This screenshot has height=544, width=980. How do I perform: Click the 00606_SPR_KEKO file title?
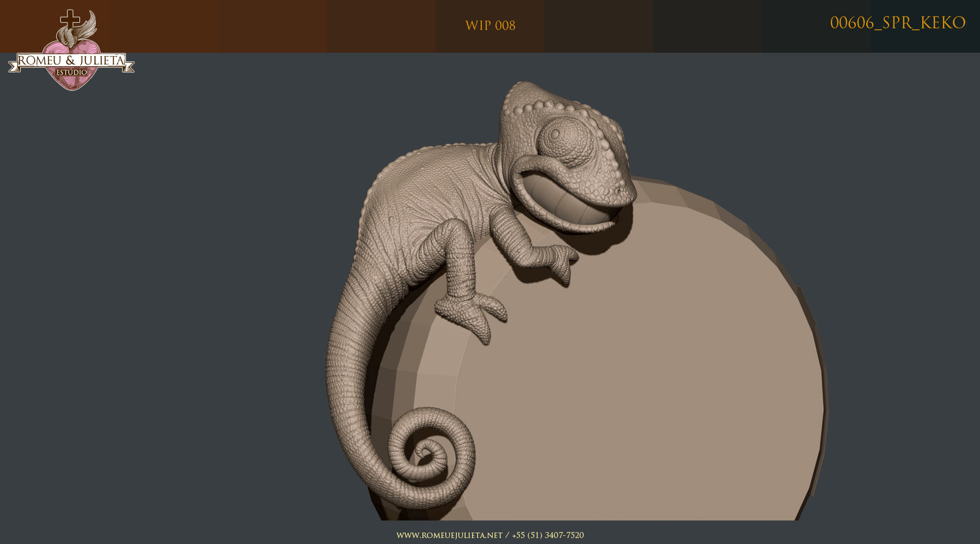(898, 23)
